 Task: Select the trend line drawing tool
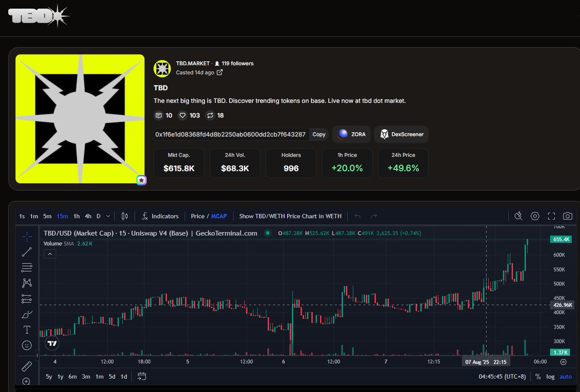(x=27, y=252)
